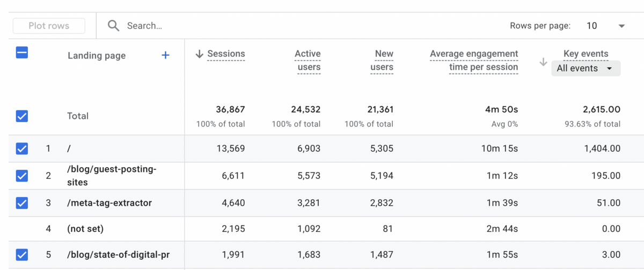Click the Key events column header
The height and width of the screenshot is (270, 644).
click(x=586, y=54)
